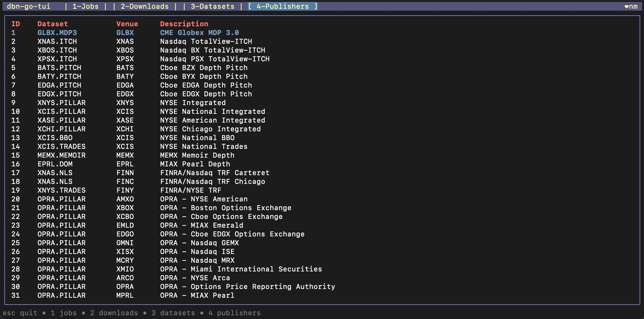
Task: Click the XISX venue cell
Action: [125, 251]
